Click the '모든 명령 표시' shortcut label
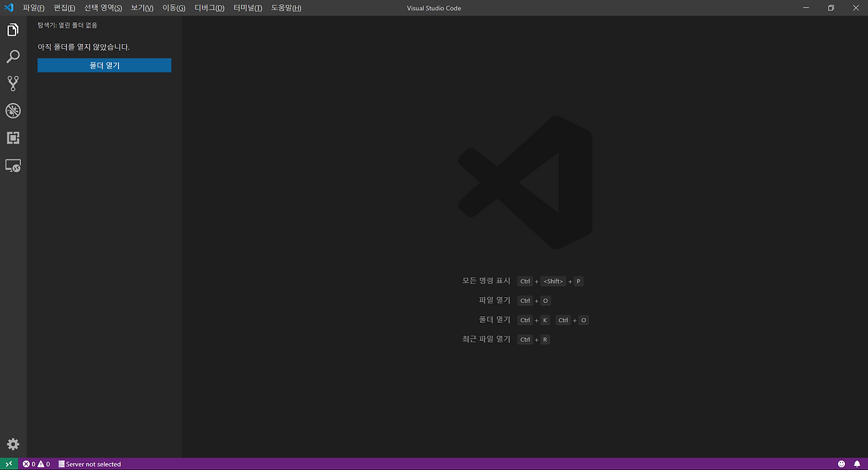Image resolution: width=868 pixels, height=470 pixels. [486, 281]
